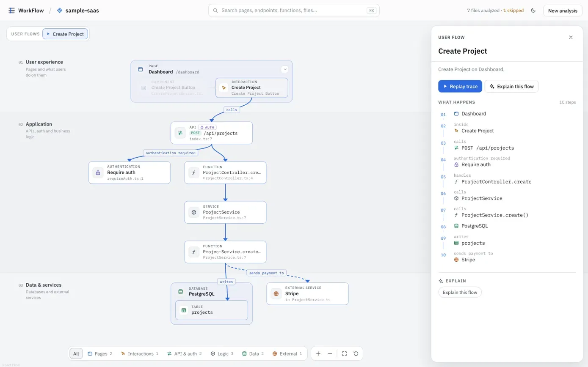This screenshot has height=367, width=588.
Task: Reset the canvas layout icon
Action: (356, 353)
